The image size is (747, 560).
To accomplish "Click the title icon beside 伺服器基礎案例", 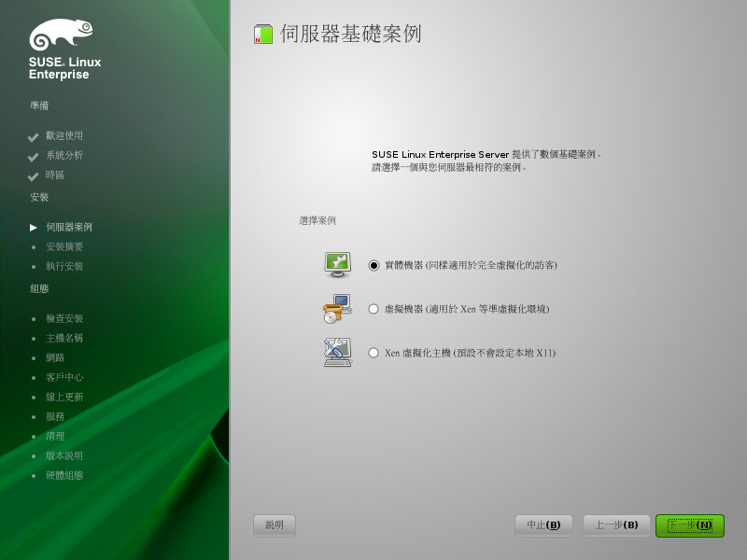I will [x=263, y=35].
